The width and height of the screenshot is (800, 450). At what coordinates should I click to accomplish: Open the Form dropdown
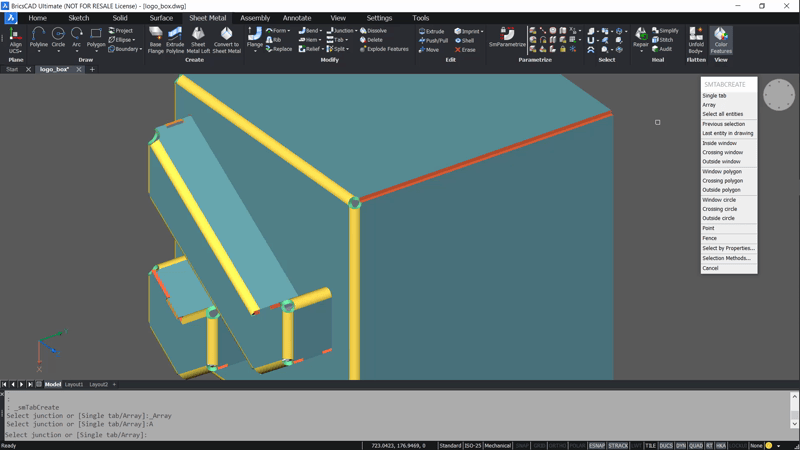[289, 31]
